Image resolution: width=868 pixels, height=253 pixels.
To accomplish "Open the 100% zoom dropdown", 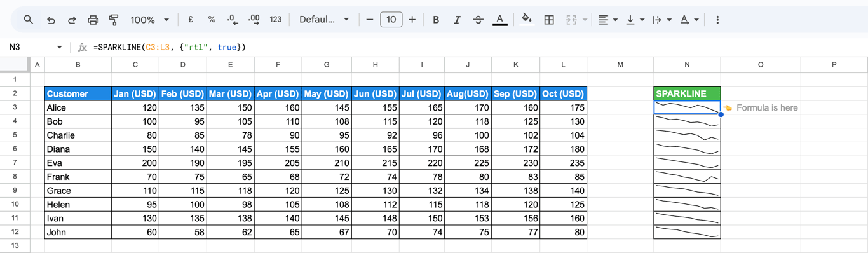I will pos(149,20).
